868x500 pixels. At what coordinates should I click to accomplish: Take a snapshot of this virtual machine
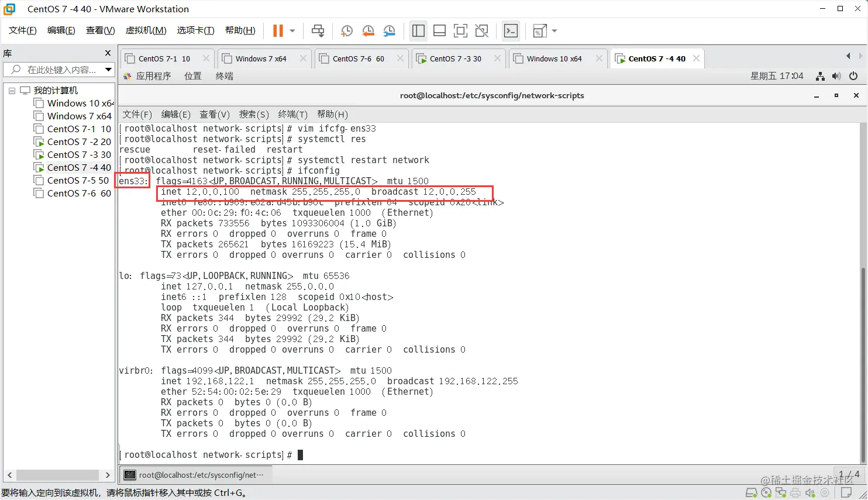pos(346,30)
